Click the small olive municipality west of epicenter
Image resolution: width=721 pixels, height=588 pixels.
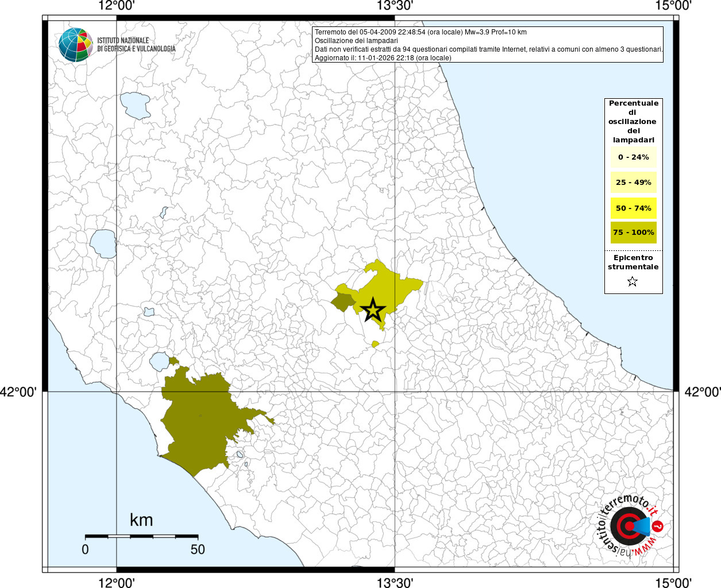344,301
